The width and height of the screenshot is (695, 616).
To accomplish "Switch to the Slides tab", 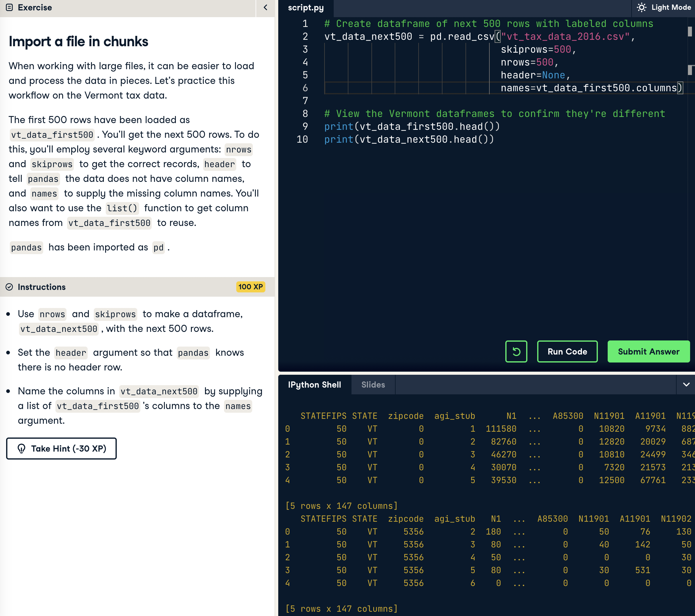I will point(373,385).
